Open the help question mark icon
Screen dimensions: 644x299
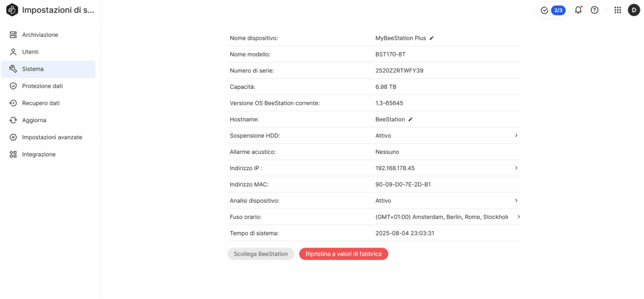(594, 10)
